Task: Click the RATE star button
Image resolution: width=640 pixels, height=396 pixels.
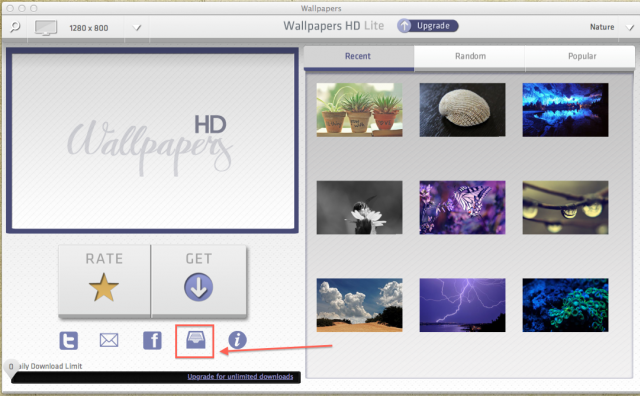Action: coord(104,280)
